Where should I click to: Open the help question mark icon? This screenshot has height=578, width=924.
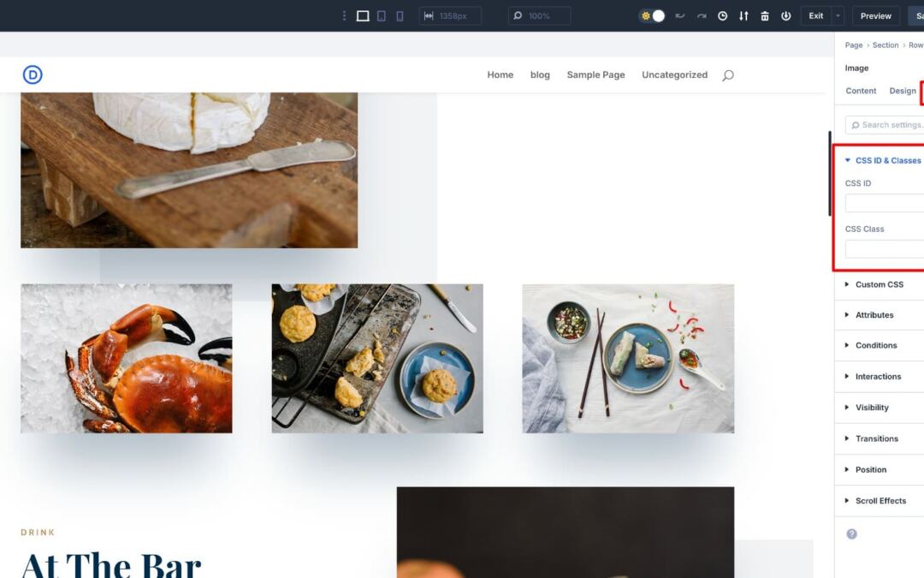[x=851, y=533]
